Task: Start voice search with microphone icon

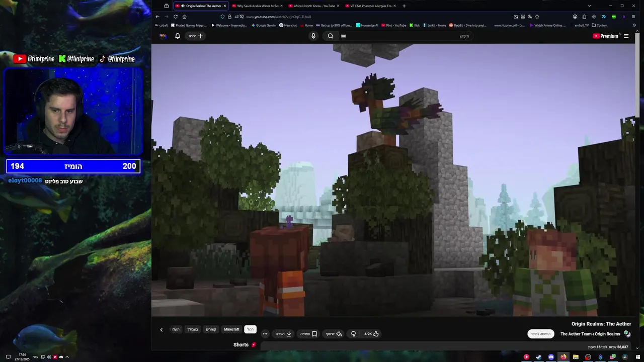Action: pos(313,36)
